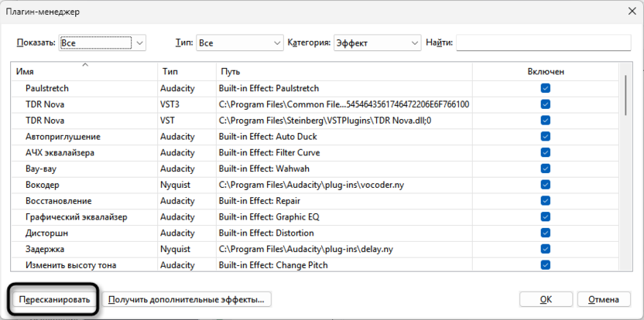Screen dimensions: 644x320
Task: Uncheck the Задержка enabled checkbox
Action: [546, 249]
